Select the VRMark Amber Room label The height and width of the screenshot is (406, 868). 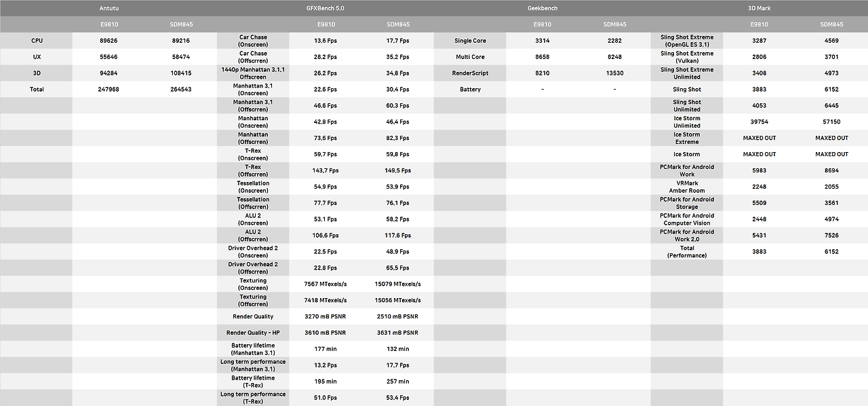[687, 187]
